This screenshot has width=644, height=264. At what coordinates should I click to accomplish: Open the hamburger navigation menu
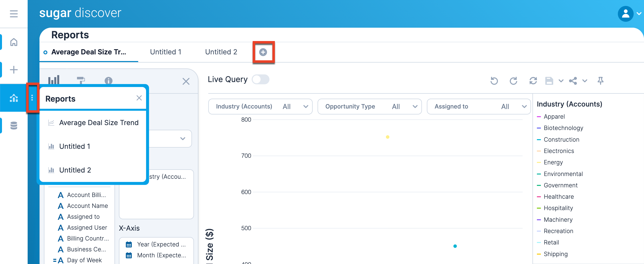click(14, 14)
